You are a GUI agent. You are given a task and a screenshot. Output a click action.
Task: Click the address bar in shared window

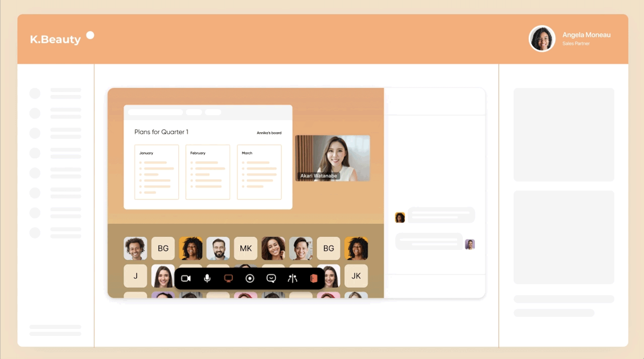(x=155, y=112)
